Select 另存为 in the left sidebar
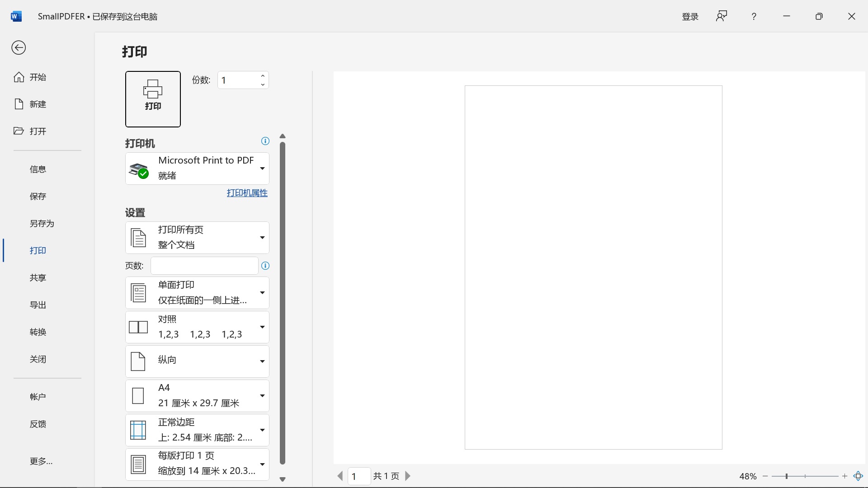Viewport: 868px width, 488px height. 42,224
